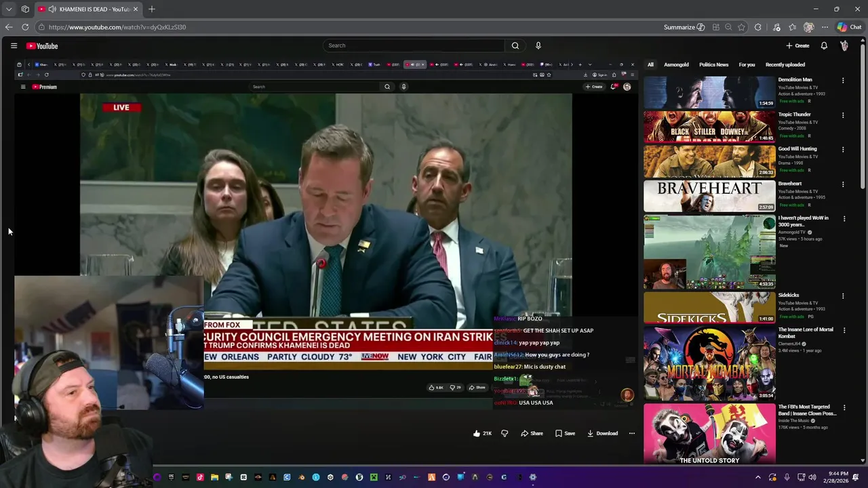Open Tropic Thunder movie thumbnail
Screen dimensions: 868x488
point(709,127)
